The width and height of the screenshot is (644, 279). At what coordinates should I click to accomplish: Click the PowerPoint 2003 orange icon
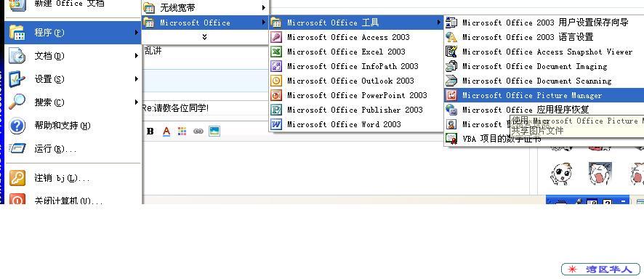coord(276,95)
